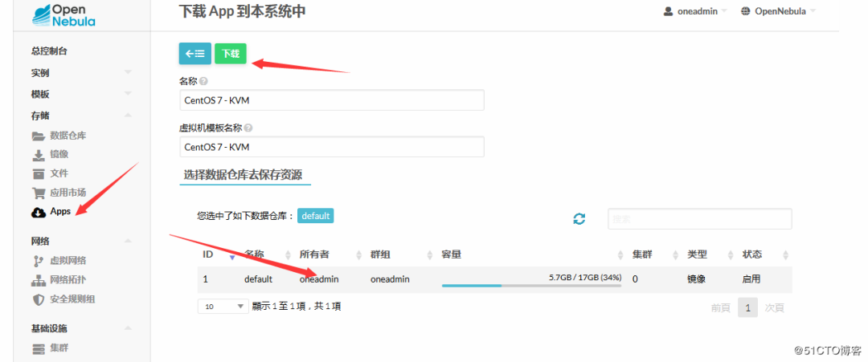The width and height of the screenshot is (868, 362).
Task: Open 安全规则组 shield icon item
Action: (39, 299)
